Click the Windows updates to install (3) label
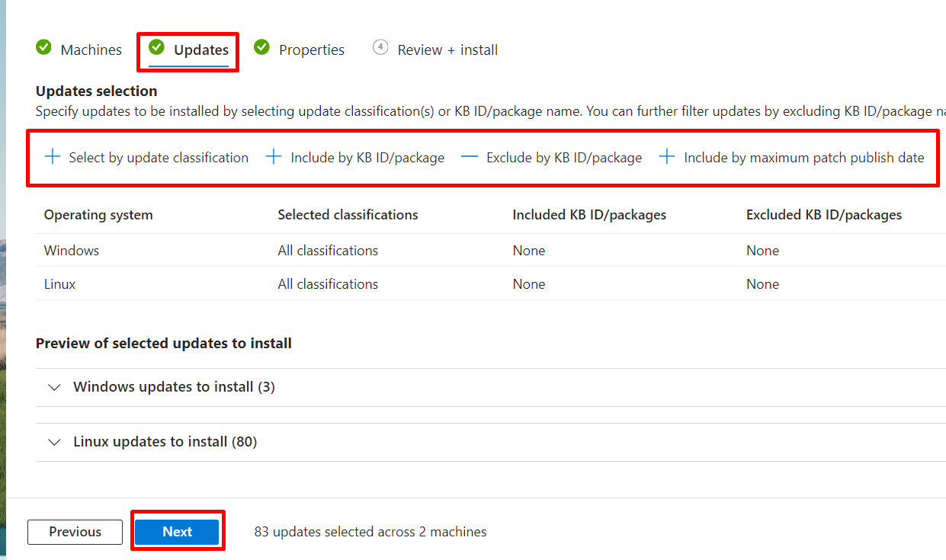The image size is (946, 560). 174,387
